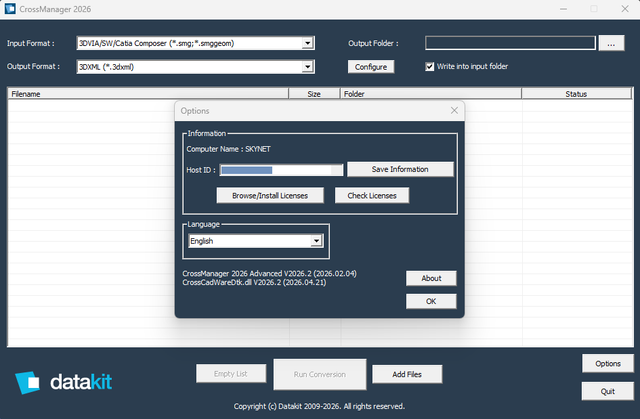
Task: Sort by Status column header
Action: coord(576,94)
